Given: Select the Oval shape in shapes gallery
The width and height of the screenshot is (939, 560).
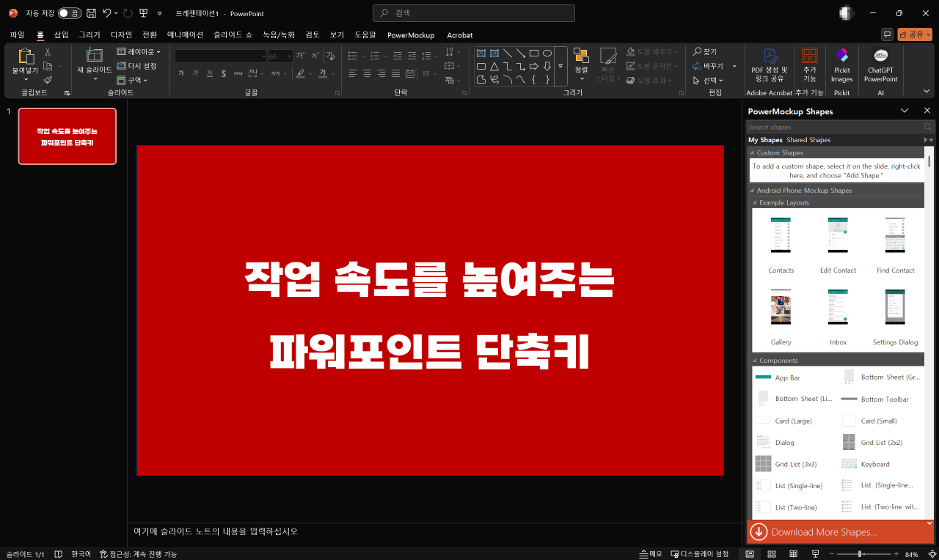Looking at the screenshot, I should point(547,53).
